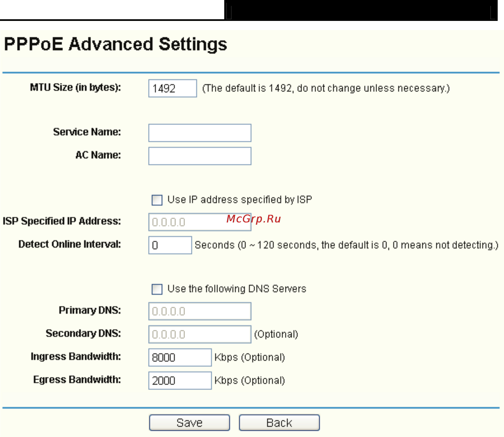Image resolution: width=504 pixels, height=437 pixels.
Task: Click the ISP Specified IP Address label
Action: 62,221
